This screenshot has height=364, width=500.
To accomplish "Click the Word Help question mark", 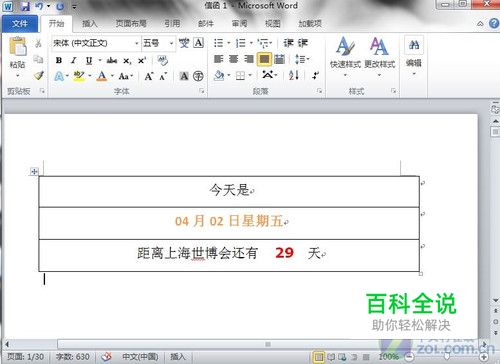I will pos(494,23).
